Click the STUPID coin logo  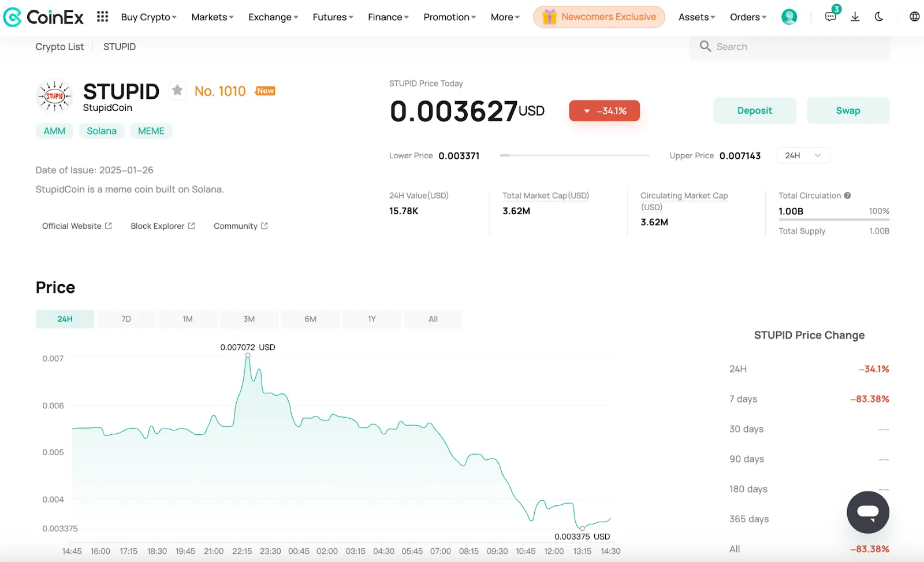pyautogui.click(x=54, y=96)
